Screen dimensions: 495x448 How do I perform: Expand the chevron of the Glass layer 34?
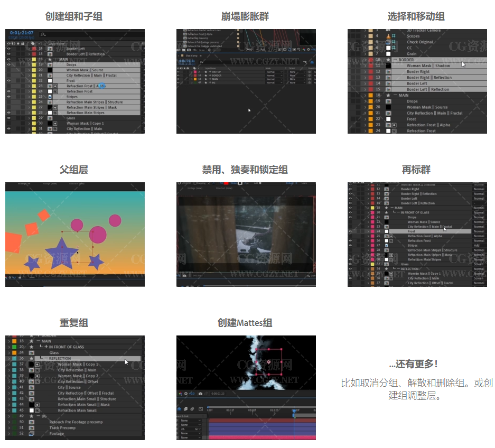(x=9, y=352)
